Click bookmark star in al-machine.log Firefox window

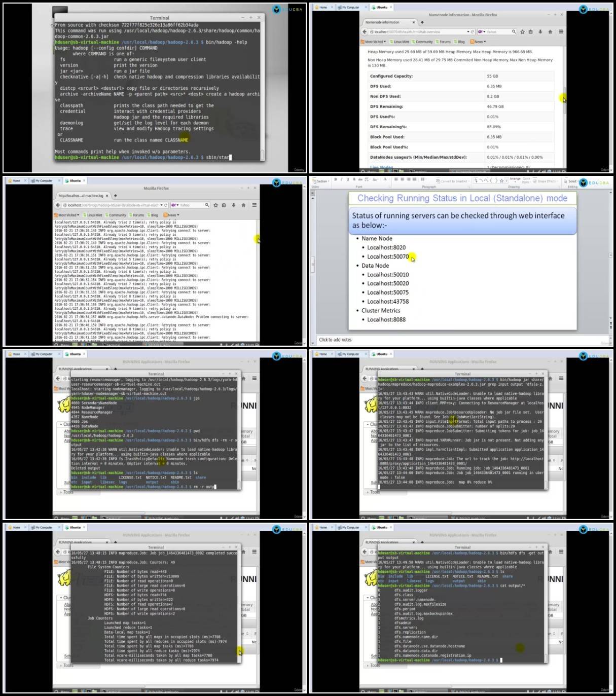point(215,205)
